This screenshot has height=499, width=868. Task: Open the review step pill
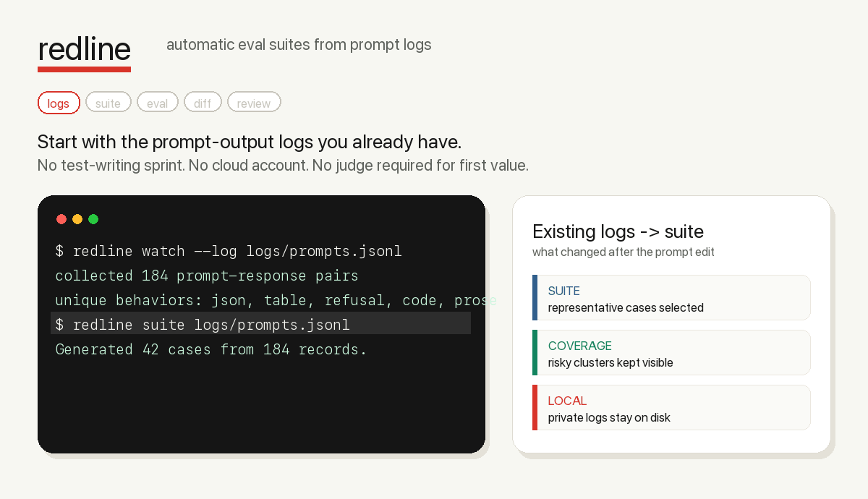pos(254,103)
